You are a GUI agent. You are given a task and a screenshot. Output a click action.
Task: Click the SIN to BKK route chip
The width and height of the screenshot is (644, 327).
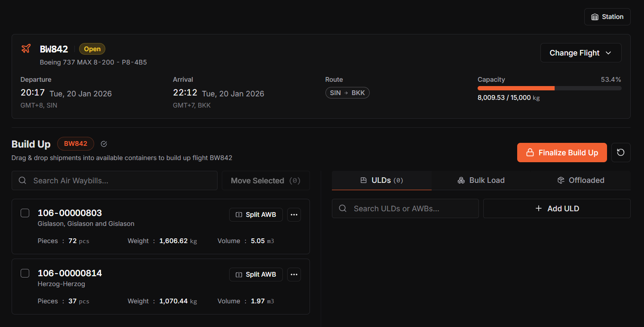click(347, 93)
